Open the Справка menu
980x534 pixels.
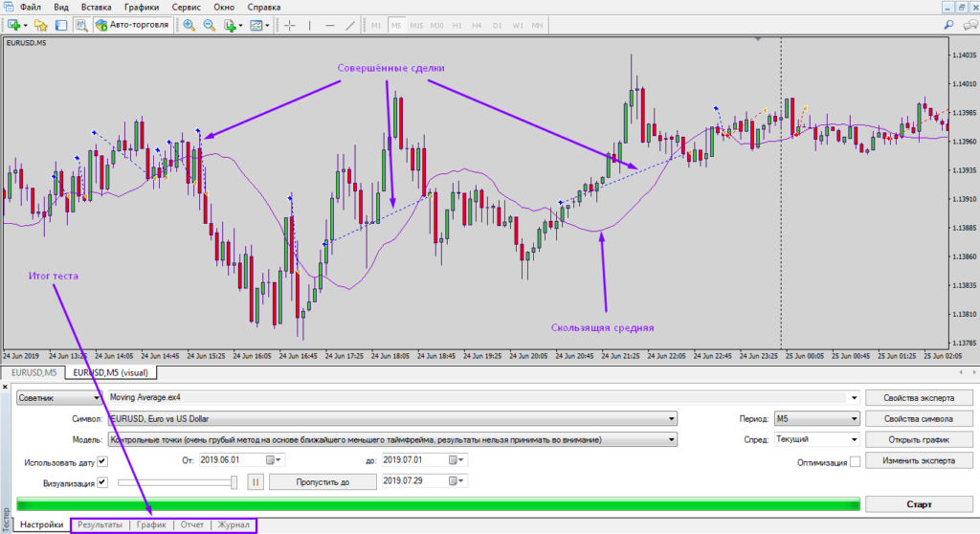(x=264, y=8)
